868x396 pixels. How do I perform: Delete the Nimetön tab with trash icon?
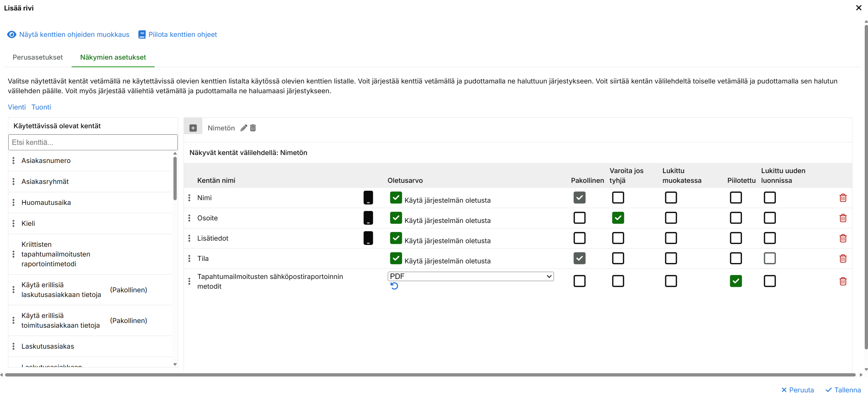tap(253, 128)
